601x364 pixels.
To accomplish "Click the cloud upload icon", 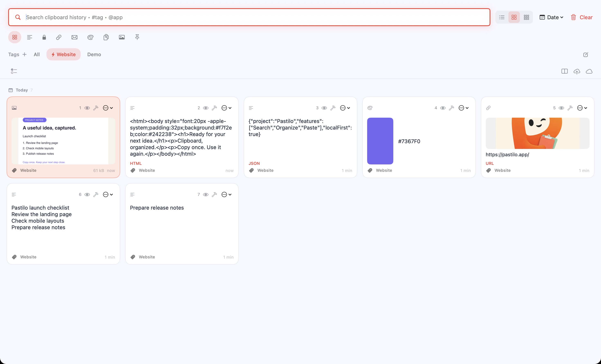I will [x=577, y=71].
